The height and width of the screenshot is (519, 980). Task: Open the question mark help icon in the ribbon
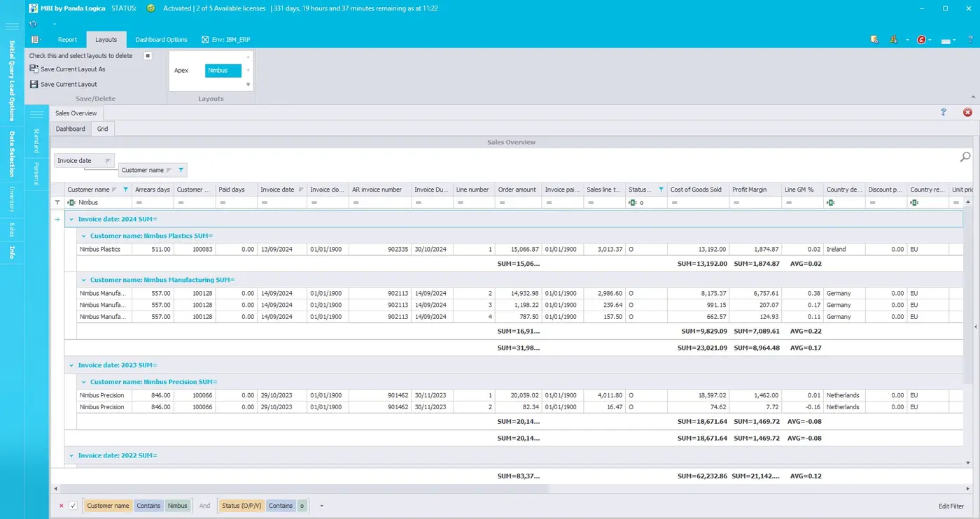970,40
